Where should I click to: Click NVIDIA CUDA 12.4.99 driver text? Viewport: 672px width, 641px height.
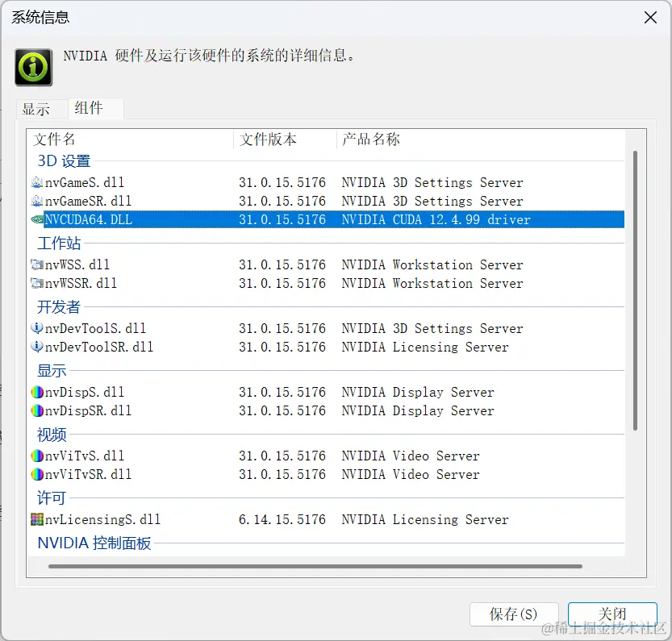click(x=436, y=219)
